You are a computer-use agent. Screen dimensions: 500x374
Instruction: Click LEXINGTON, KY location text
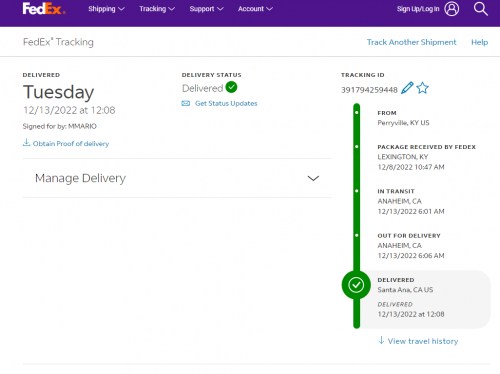[403, 157]
